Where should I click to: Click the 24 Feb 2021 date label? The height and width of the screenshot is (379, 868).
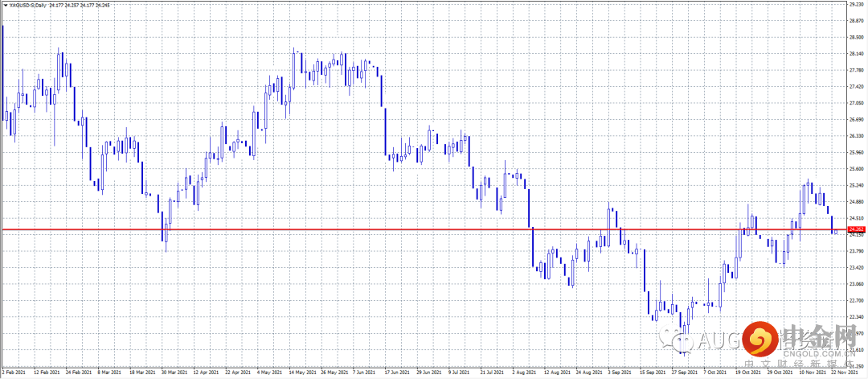79,373
